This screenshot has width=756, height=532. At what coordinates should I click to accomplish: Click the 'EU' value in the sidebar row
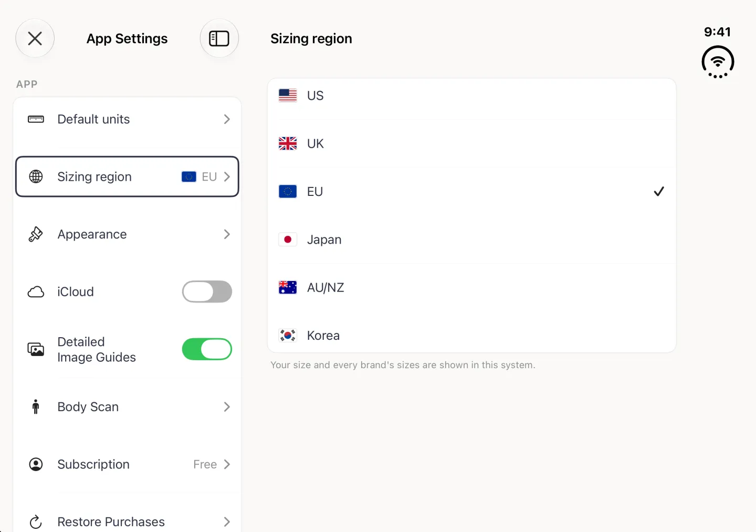tap(209, 177)
